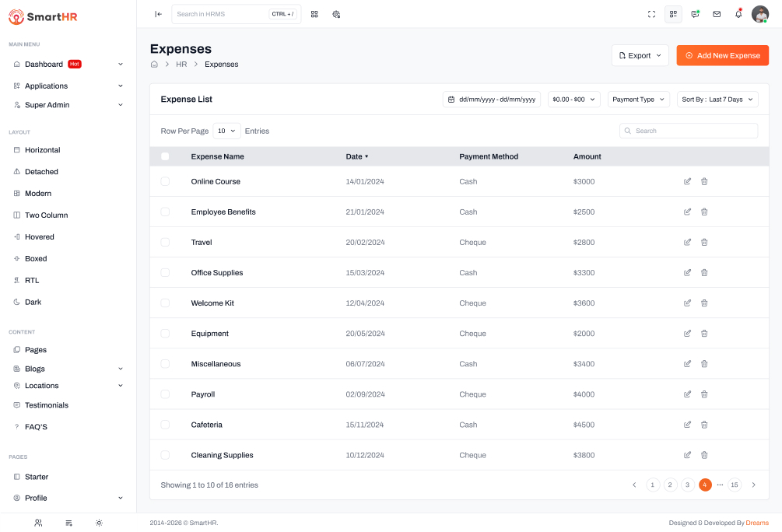The image size is (782, 532).
Task: Go to pagination page 2
Action: tap(670, 485)
